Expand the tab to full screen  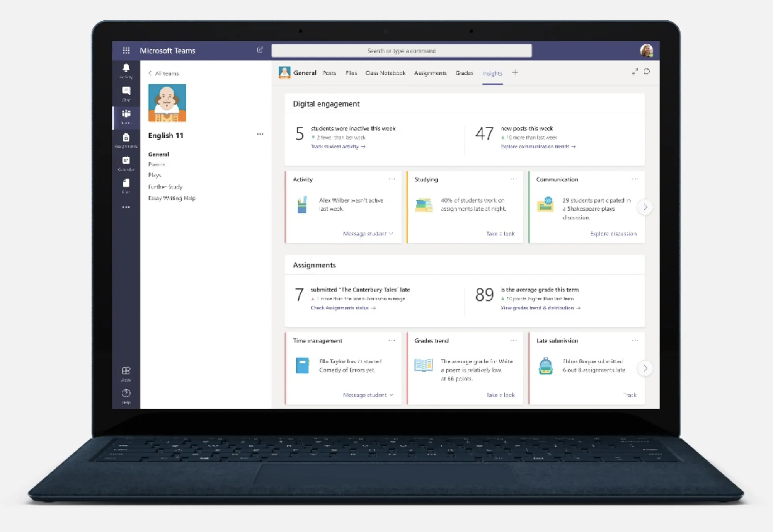tap(635, 72)
